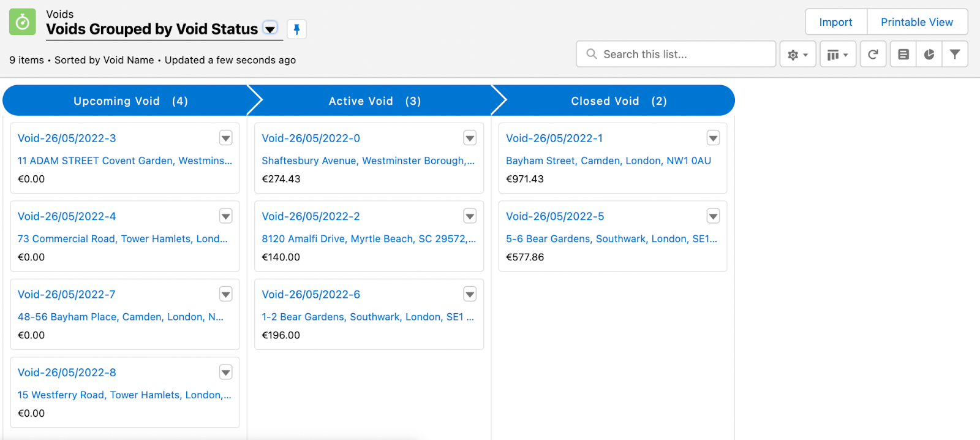Screen dimensions: 980x440
Task: Open the Kanban settings icon
Action: pyautogui.click(x=903, y=55)
